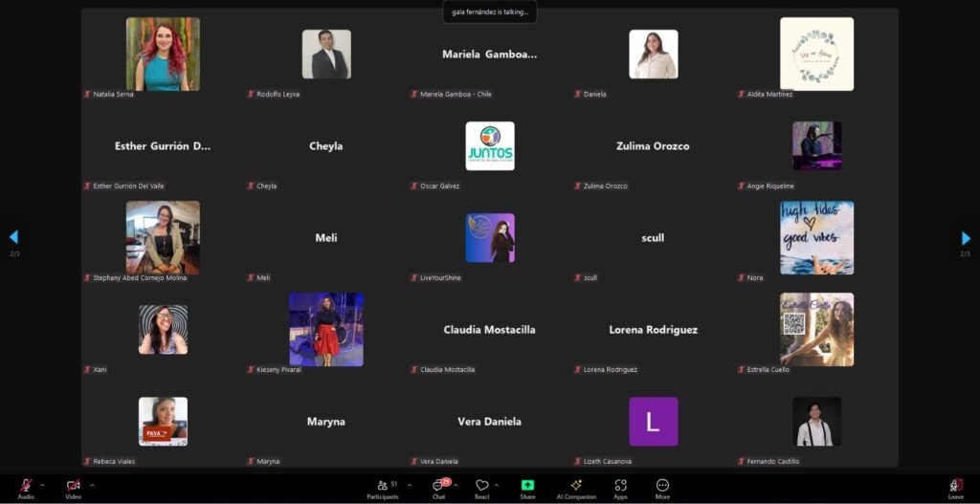Expand the Video options caret
Screen dimensions: 980x504
click(93, 485)
